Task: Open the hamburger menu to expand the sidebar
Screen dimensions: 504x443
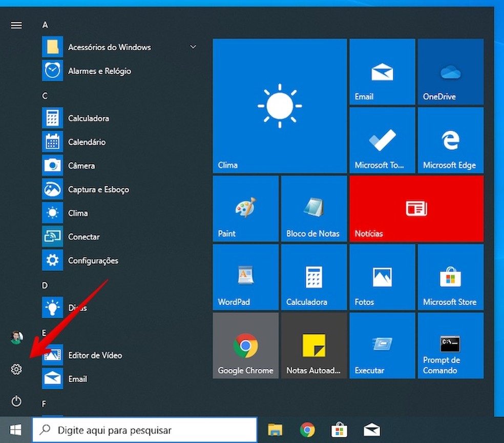Action: tap(16, 25)
